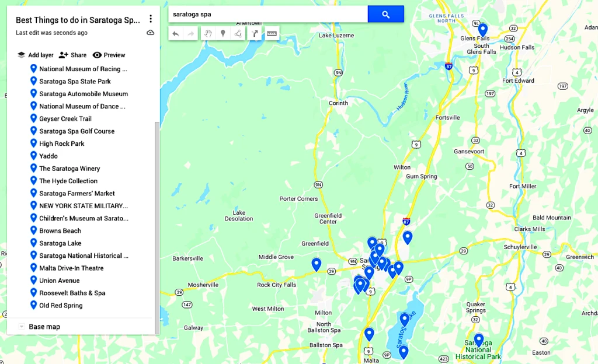Select the hand pan tool
Viewport: 598px width, 364px height.
[207, 34]
